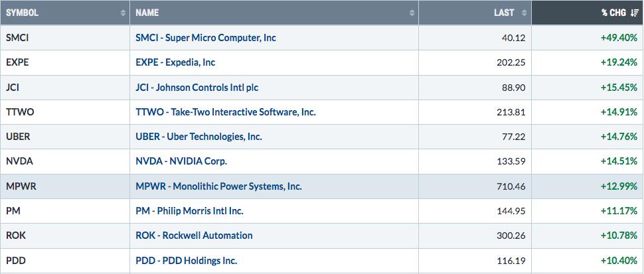
Task: Open ROK - Rockwell Automation link
Action: click(194, 236)
